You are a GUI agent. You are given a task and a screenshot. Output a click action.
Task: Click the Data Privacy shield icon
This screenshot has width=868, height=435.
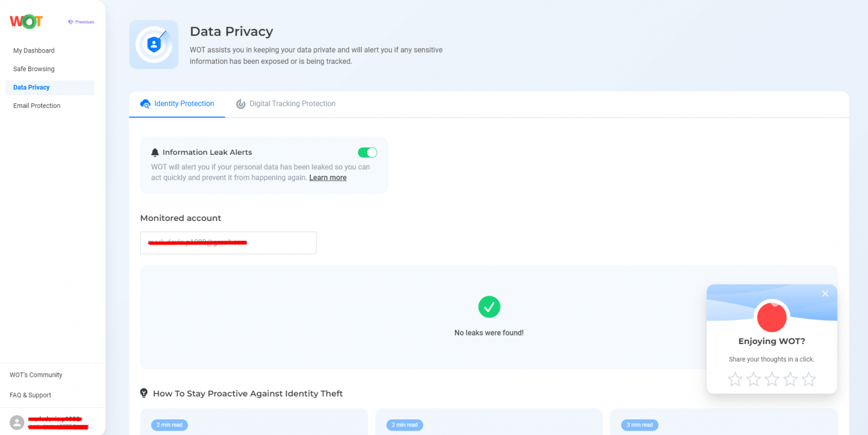pyautogui.click(x=154, y=45)
